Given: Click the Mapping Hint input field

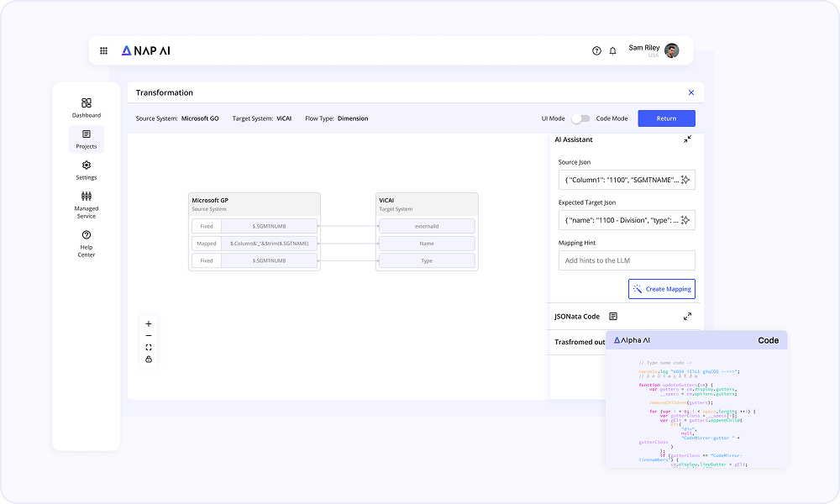Looking at the screenshot, I should (x=627, y=260).
